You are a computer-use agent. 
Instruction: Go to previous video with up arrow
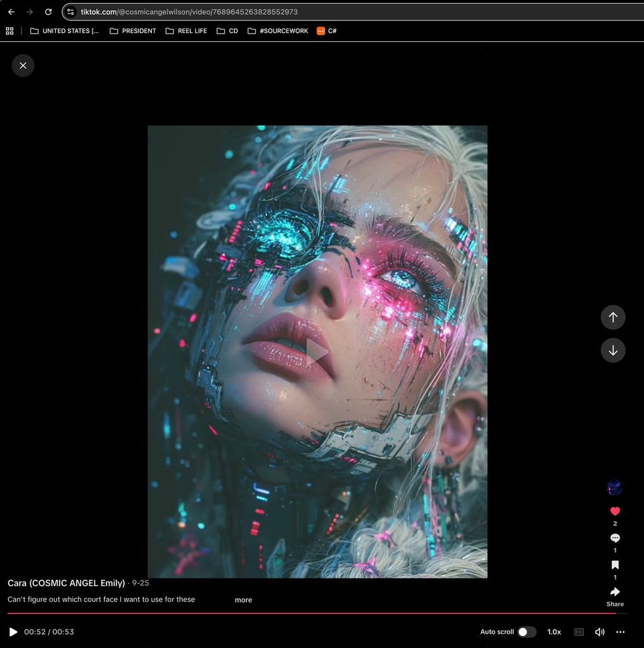[612, 317]
